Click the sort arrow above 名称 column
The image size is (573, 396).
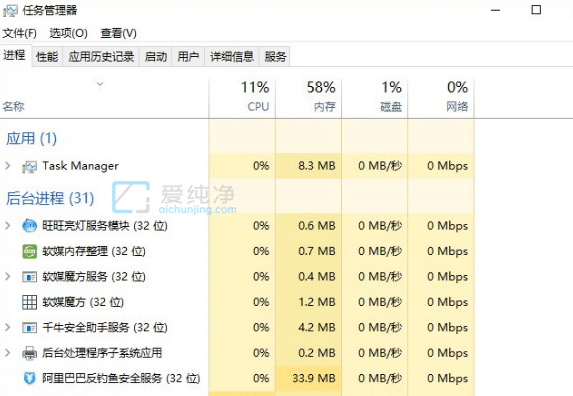tap(100, 84)
